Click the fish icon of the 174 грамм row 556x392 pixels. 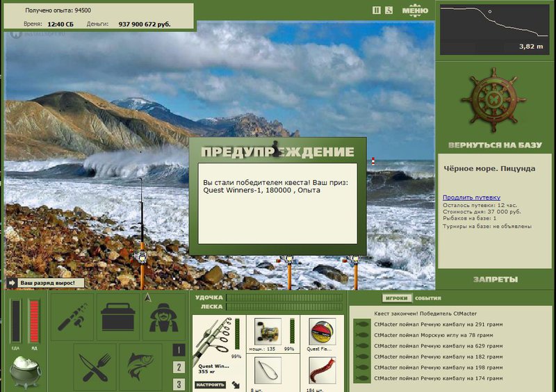[x=361, y=378]
